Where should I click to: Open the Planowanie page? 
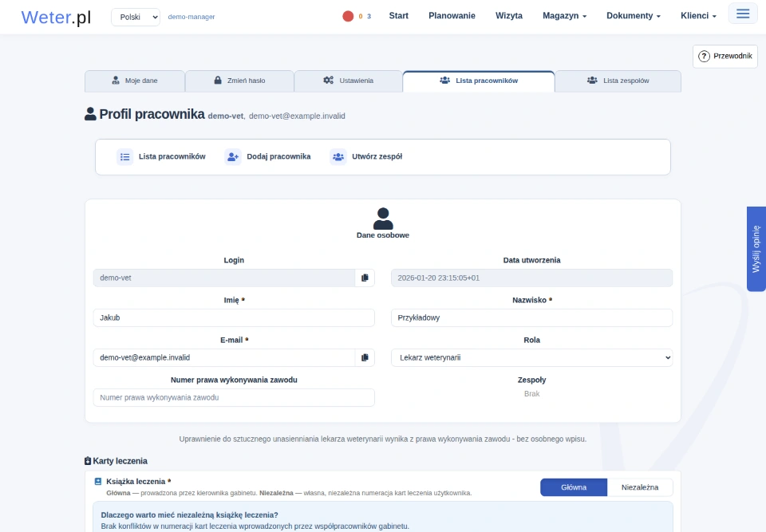tap(452, 16)
